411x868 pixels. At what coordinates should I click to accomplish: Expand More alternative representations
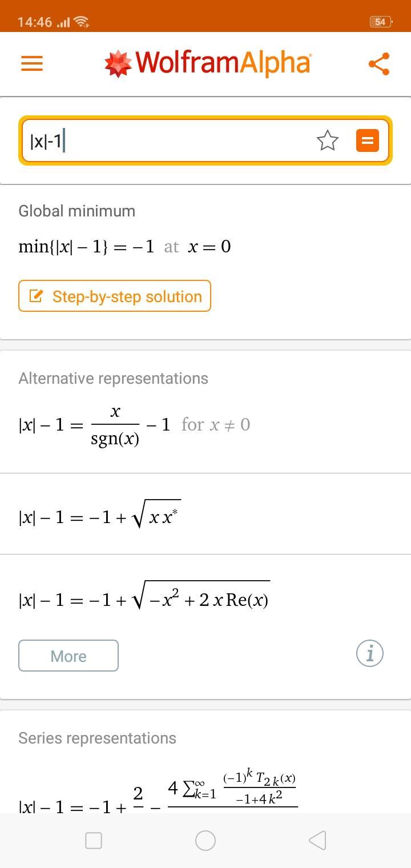[68, 656]
